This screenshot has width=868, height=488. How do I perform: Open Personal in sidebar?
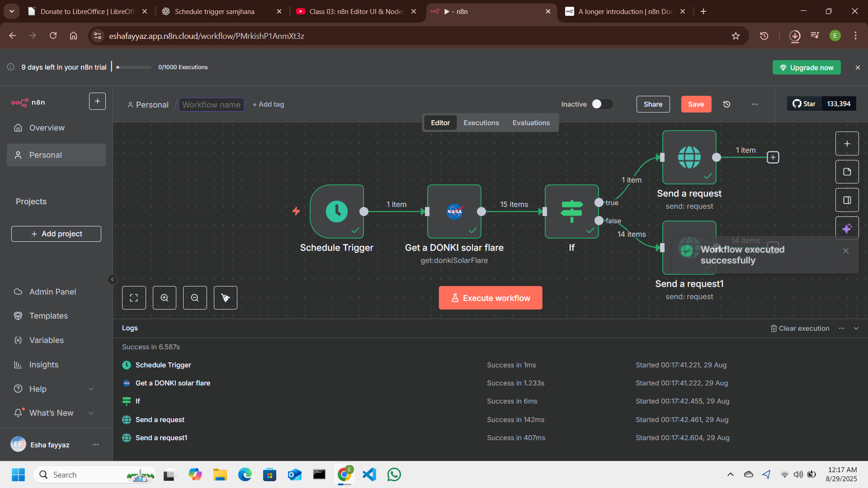[56, 155]
